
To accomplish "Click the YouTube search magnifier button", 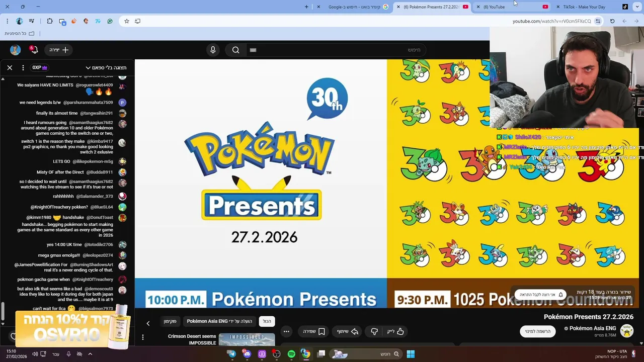I will (x=235, y=50).
